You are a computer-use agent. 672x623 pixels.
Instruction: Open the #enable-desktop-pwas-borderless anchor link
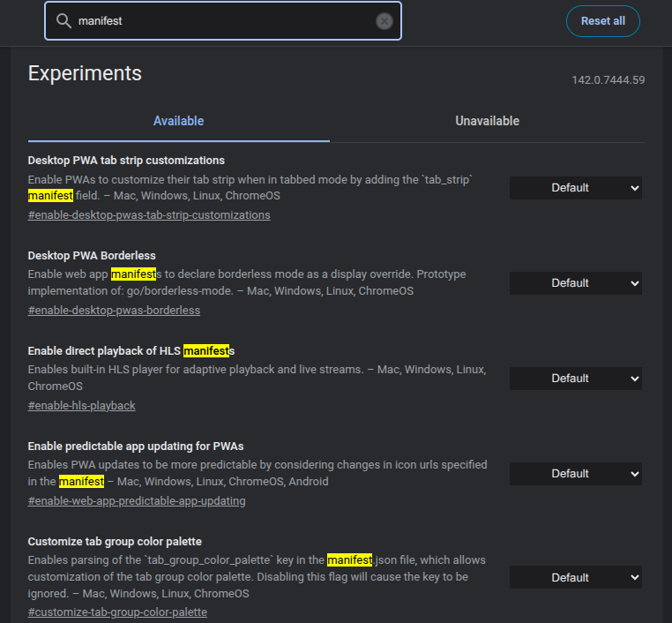pyautogui.click(x=114, y=311)
